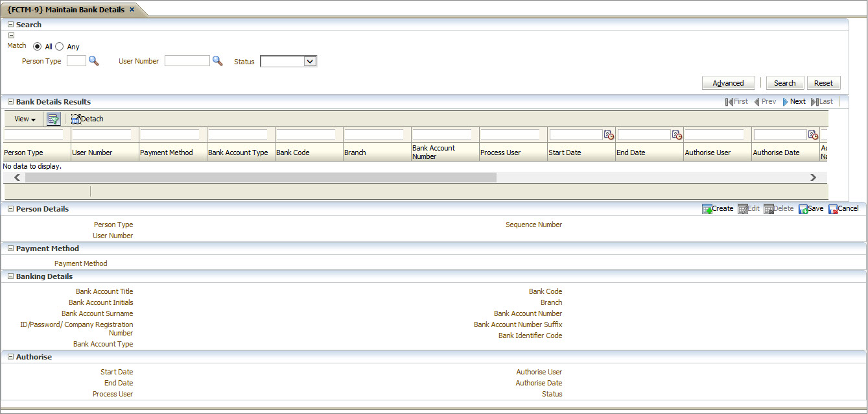Collapse the Search panel

tap(10, 25)
